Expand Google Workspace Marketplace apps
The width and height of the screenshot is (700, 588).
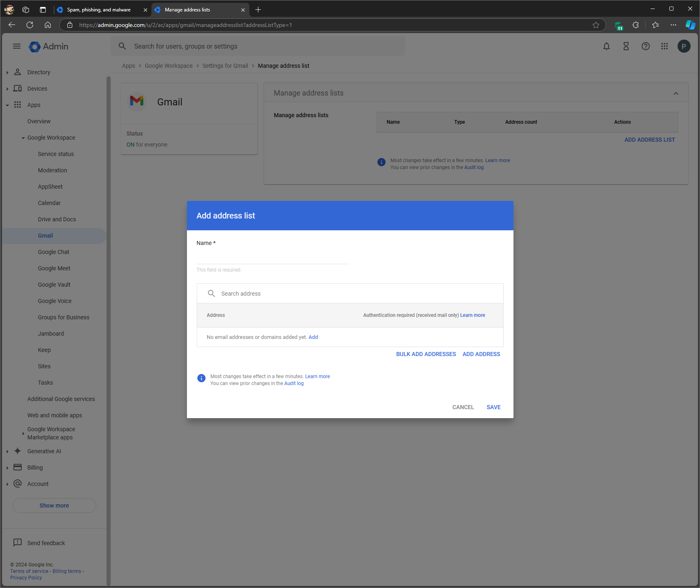23,433
